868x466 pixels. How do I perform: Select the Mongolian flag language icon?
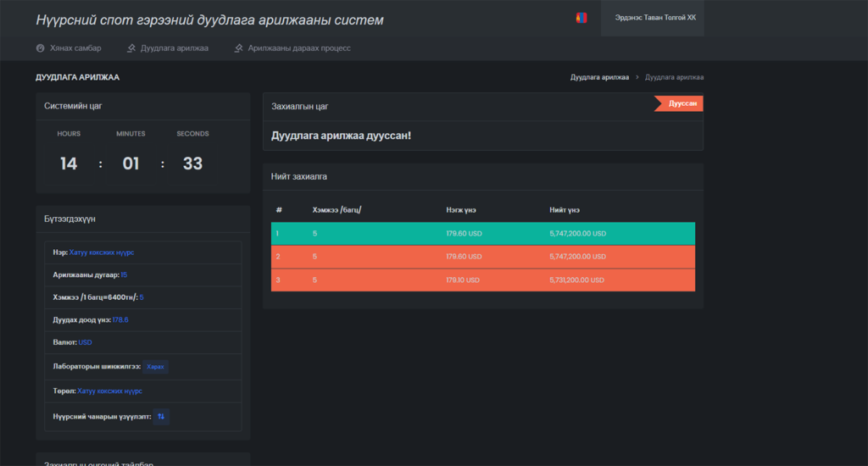tap(581, 18)
